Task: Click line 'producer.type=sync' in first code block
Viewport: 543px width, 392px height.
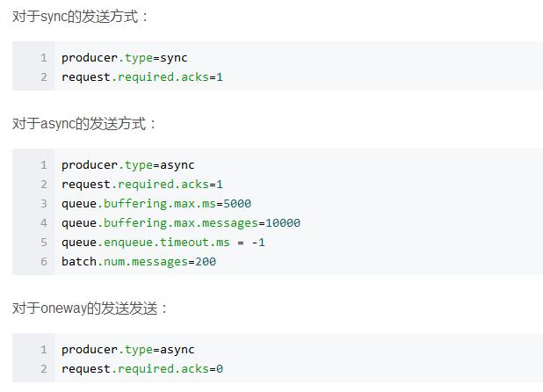Action: pyautogui.click(x=124, y=58)
